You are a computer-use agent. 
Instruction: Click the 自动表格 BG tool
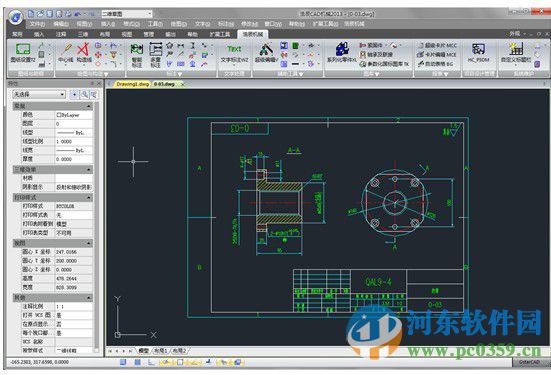(x=435, y=64)
